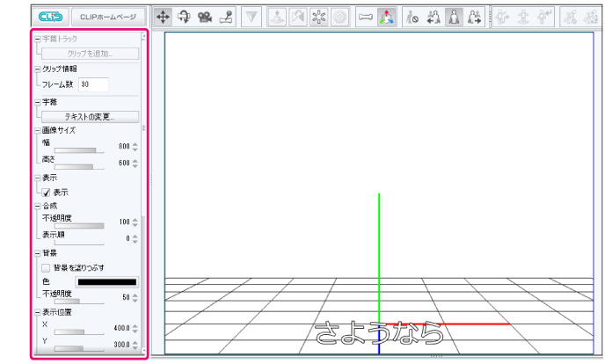Collapse the 字幕 section

click(x=38, y=102)
